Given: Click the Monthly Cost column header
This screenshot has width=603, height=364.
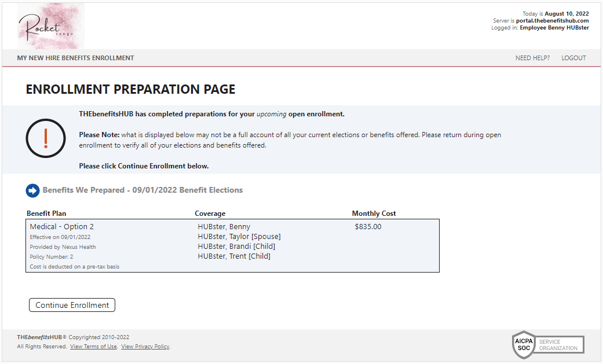Looking at the screenshot, I should click(x=374, y=214).
